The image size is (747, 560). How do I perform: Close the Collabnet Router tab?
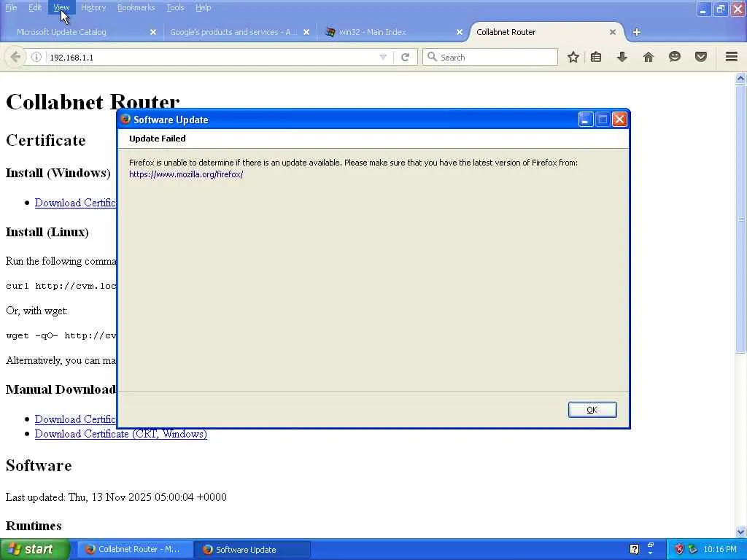click(613, 32)
